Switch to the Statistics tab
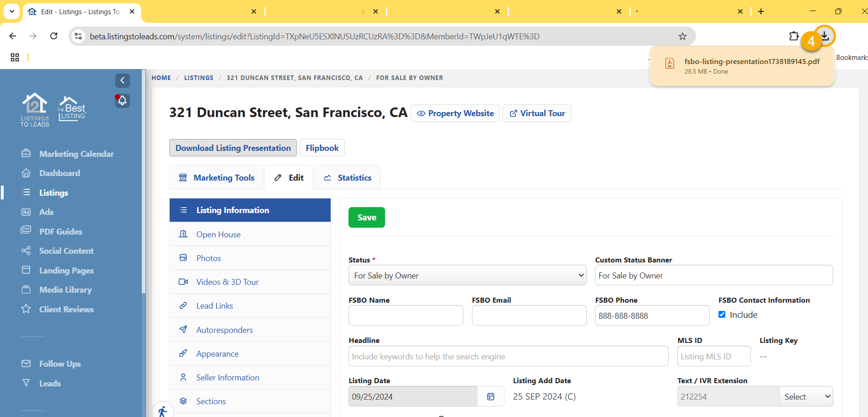This screenshot has height=417, width=868. (x=347, y=177)
